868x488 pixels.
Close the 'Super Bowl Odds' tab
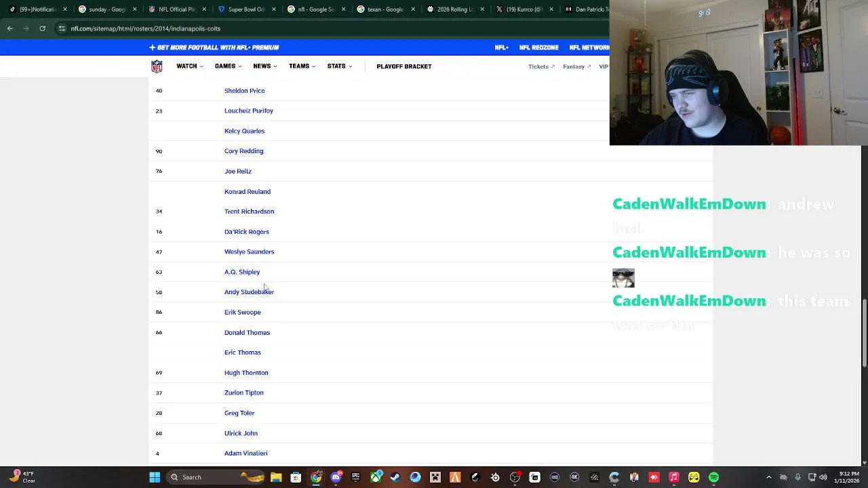[x=274, y=9]
